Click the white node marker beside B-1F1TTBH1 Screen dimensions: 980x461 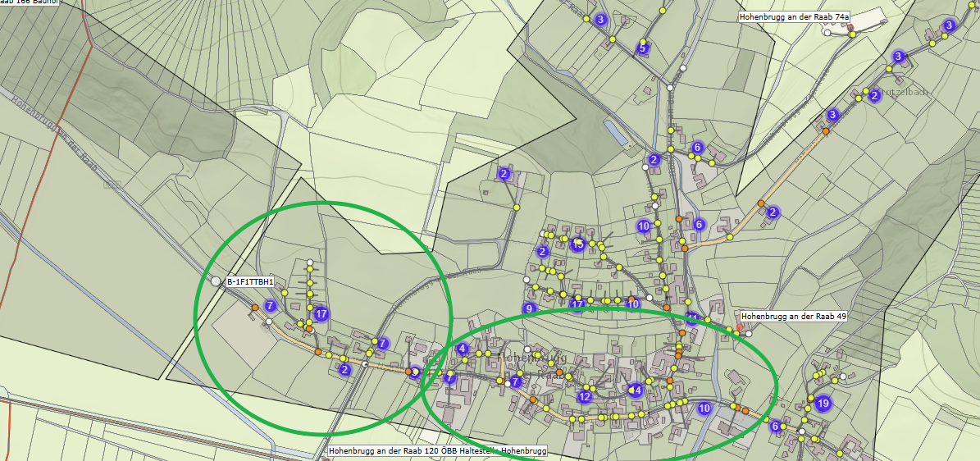217,281
